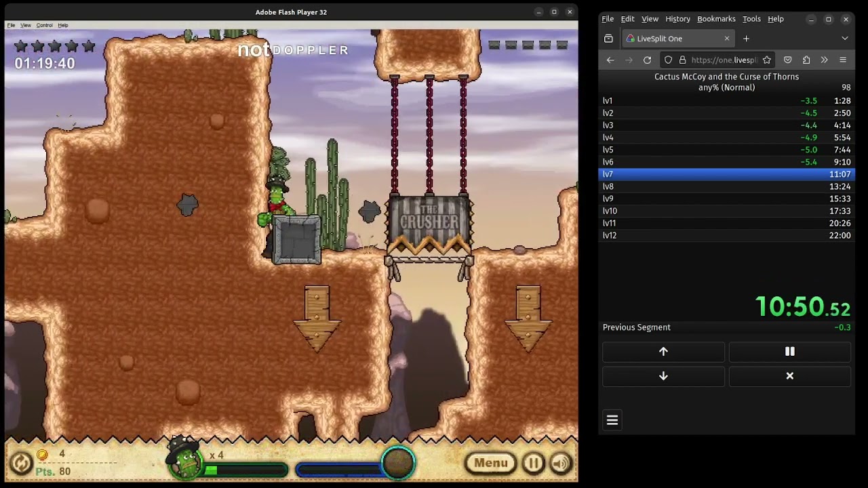Click the Firefox forward arrow

pyautogui.click(x=629, y=60)
